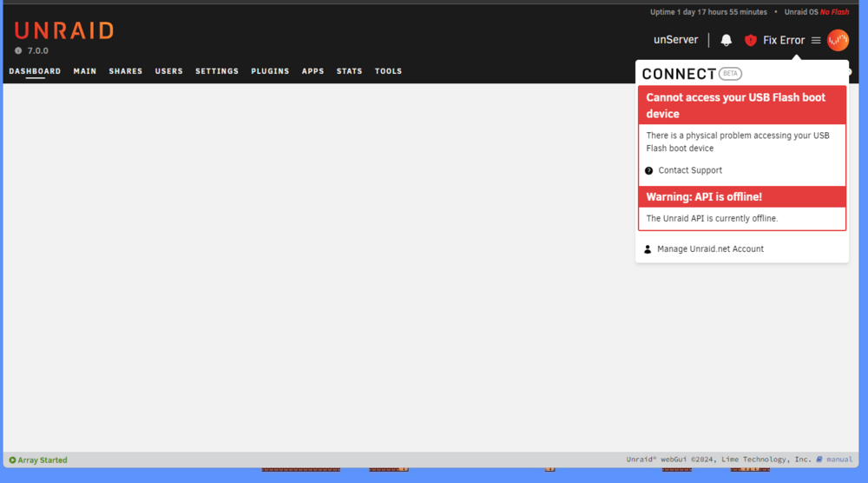The width and height of the screenshot is (868, 483).
Task: Click the info icon beside version 7.0.0
Action: pyautogui.click(x=18, y=50)
